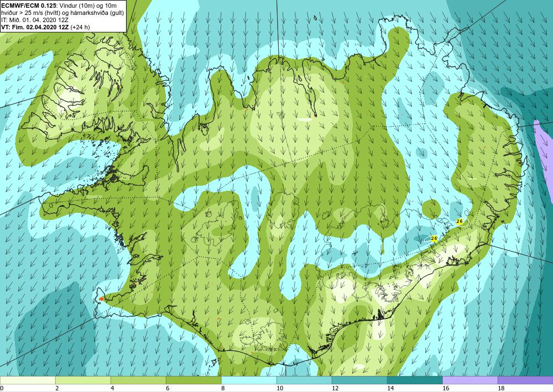Click the legend scale label "0"
The height and width of the screenshot is (392, 553).
(2, 388)
